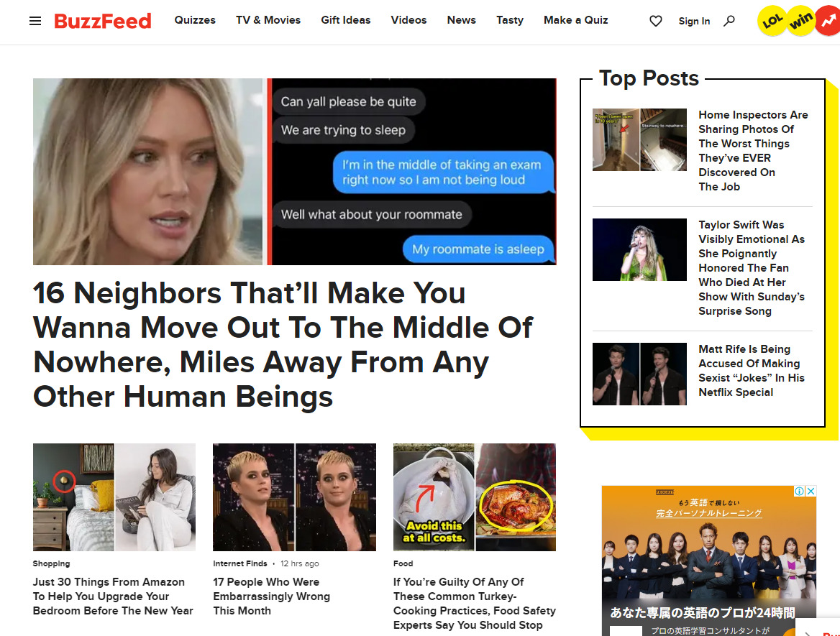Open the Amazon bedroom upgrade article

pos(112,596)
